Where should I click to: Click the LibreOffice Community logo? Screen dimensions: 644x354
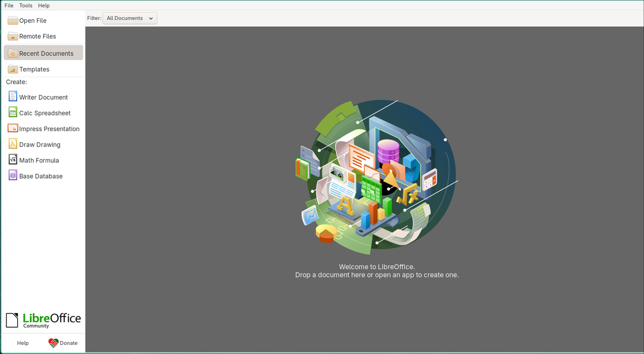43,320
